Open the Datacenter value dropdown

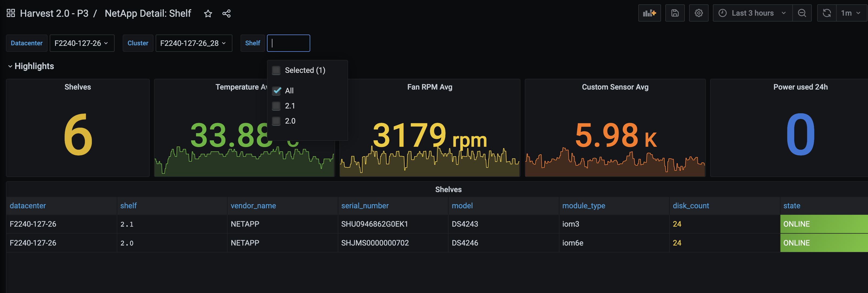click(x=82, y=43)
